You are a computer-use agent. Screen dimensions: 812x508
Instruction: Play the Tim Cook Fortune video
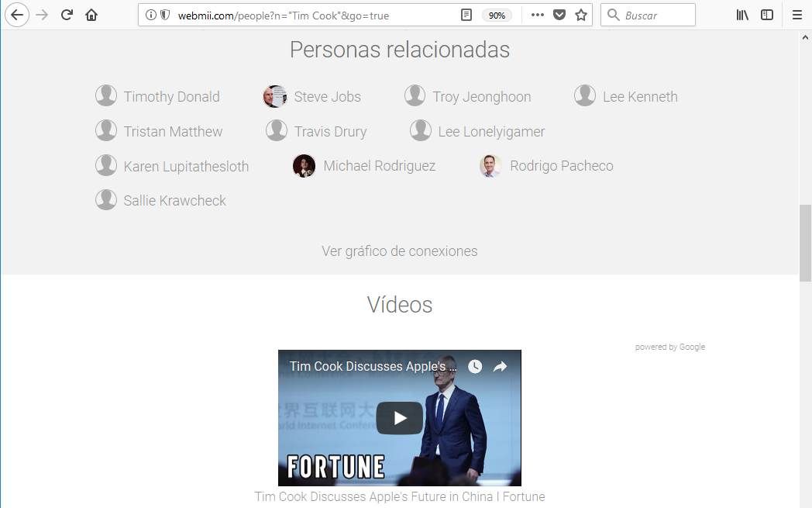[x=400, y=419]
